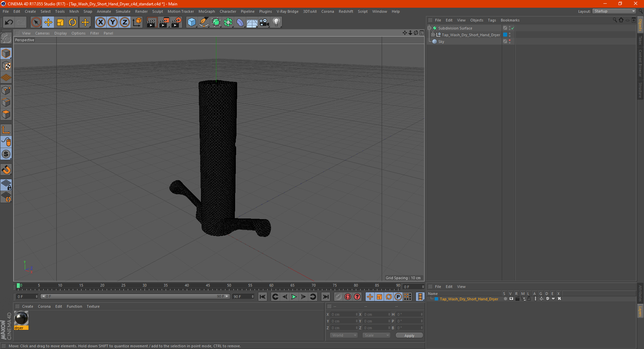
Task: Add a Light object
Action: click(276, 22)
